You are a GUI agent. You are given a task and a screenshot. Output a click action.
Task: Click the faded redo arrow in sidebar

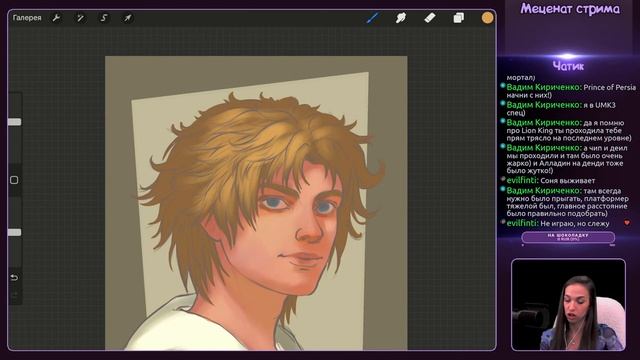coord(14,294)
